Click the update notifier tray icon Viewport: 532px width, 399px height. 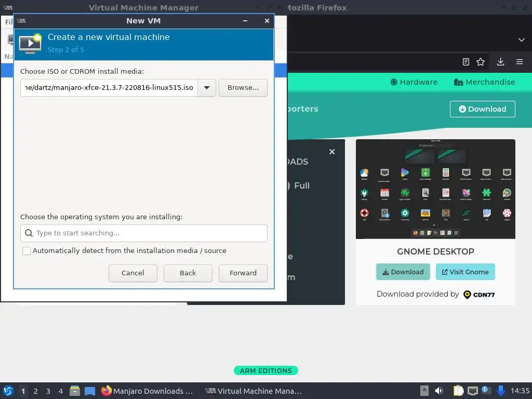pos(486,391)
